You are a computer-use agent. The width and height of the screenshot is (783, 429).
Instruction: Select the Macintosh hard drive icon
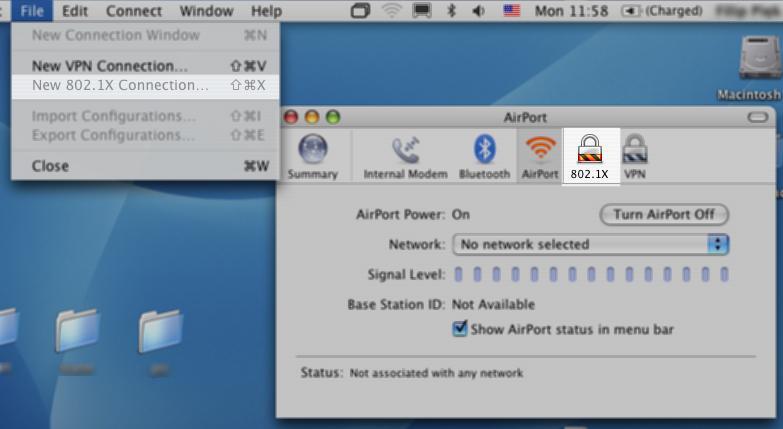pyautogui.click(x=760, y=57)
